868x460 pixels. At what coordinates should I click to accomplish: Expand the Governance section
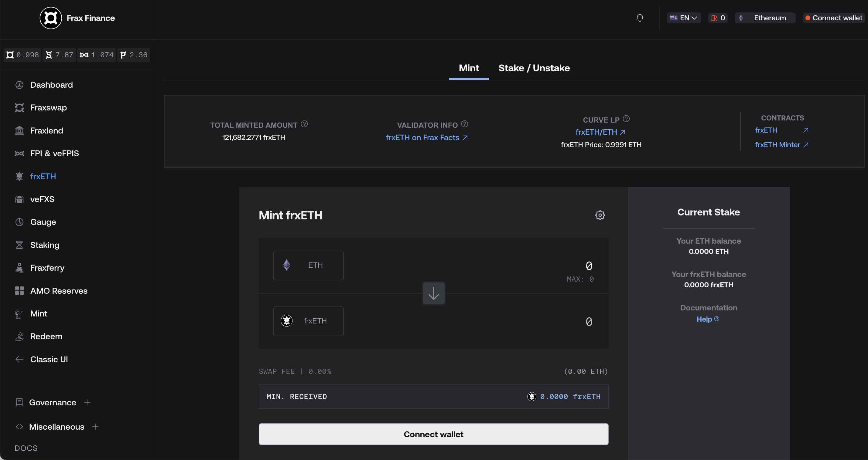(87, 402)
